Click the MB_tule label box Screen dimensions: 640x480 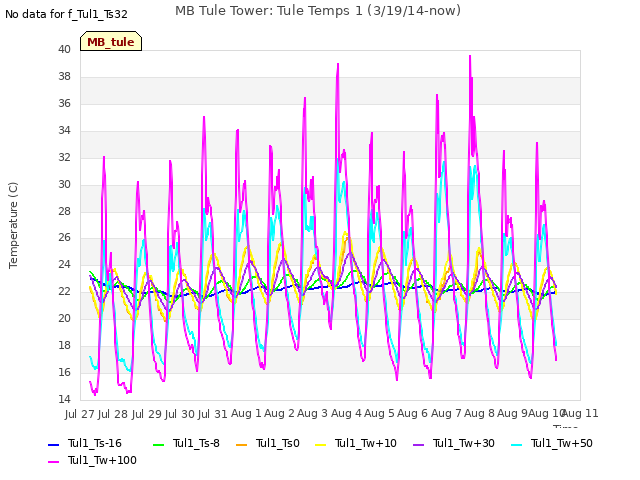(x=111, y=41)
